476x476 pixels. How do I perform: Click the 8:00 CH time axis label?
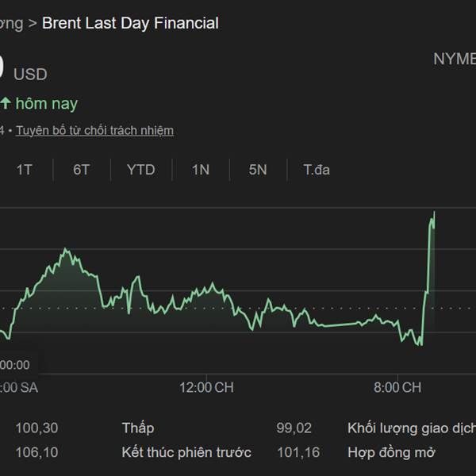[397, 387]
